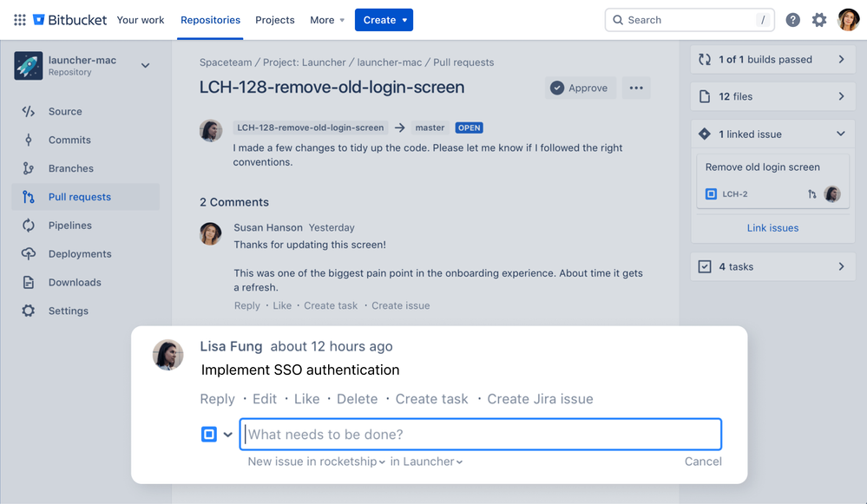Open the user profile avatar menu
The height and width of the screenshot is (504, 867).
coord(848,20)
